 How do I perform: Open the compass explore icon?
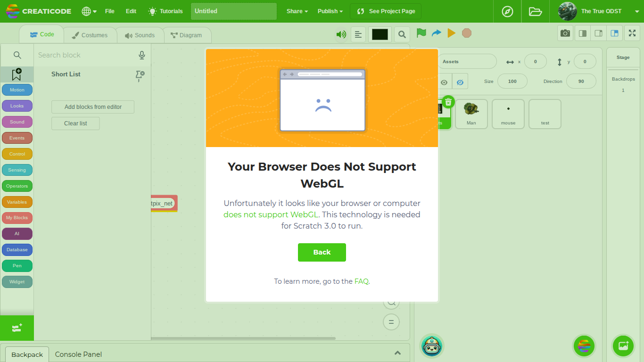click(x=507, y=11)
